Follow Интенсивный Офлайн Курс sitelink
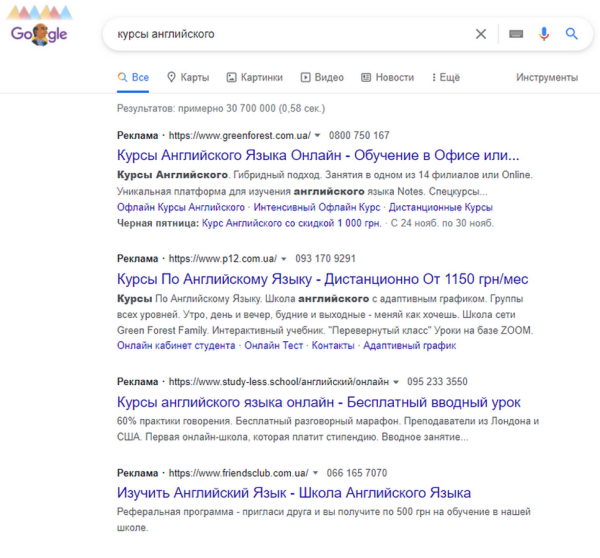Screen dimensions: 600x558 [x=317, y=207]
